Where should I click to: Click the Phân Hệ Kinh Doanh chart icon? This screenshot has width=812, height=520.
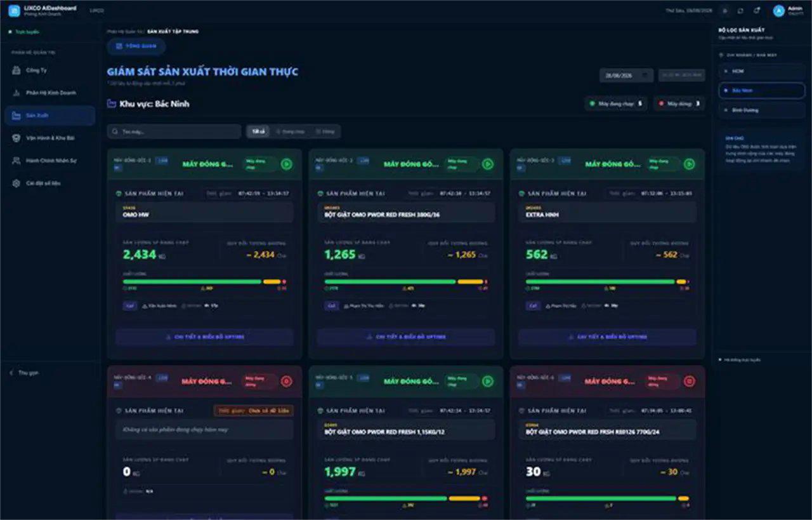[16, 93]
